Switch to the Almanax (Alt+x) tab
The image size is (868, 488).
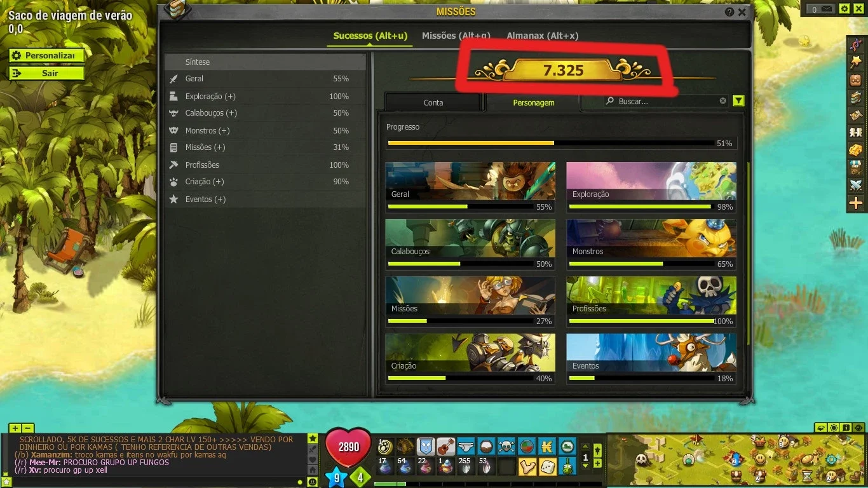pyautogui.click(x=543, y=36)
